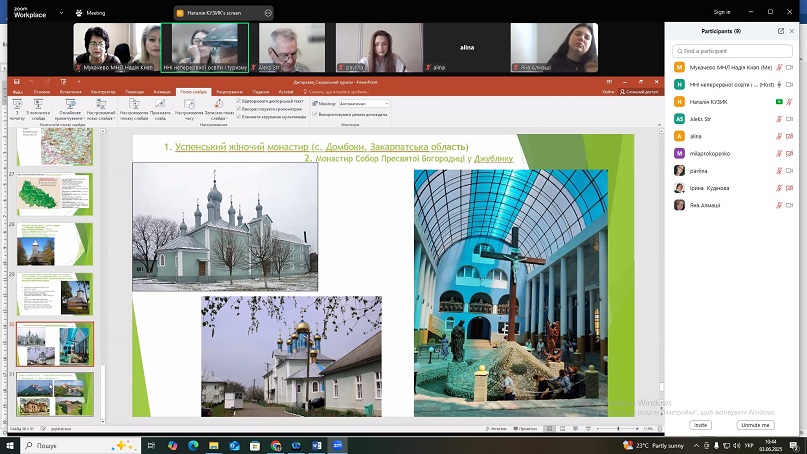
Task: Open the Online presentation (Онлайнове презентування) dropdown
Action: point(71,110)
